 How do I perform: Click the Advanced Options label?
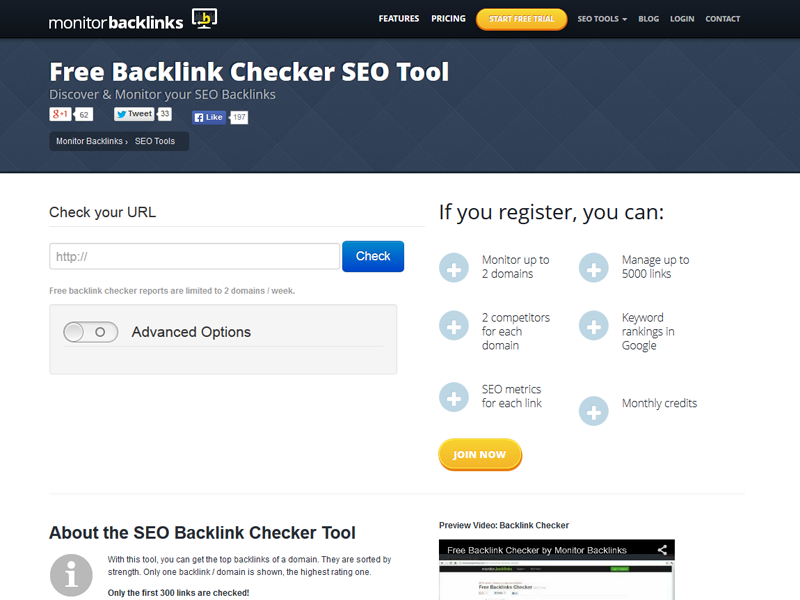tap(191, 332)
